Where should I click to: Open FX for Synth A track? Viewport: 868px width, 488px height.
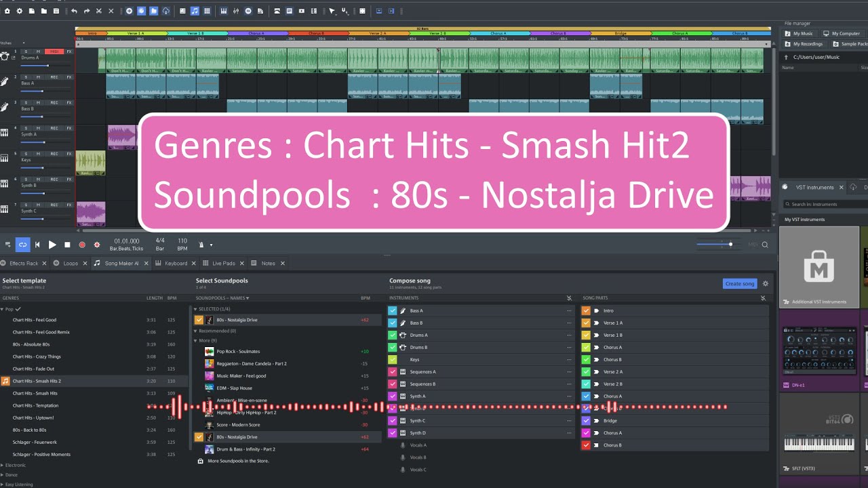point(69,128)
